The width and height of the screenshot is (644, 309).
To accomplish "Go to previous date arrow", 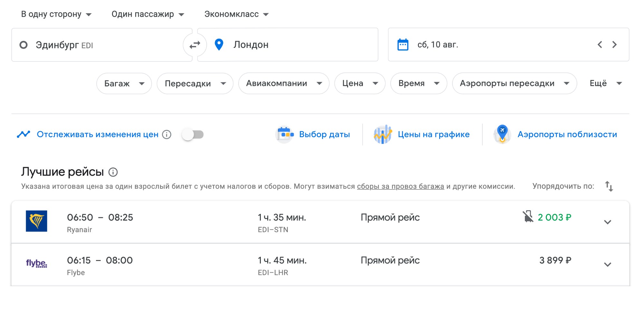I will [600, 45].
